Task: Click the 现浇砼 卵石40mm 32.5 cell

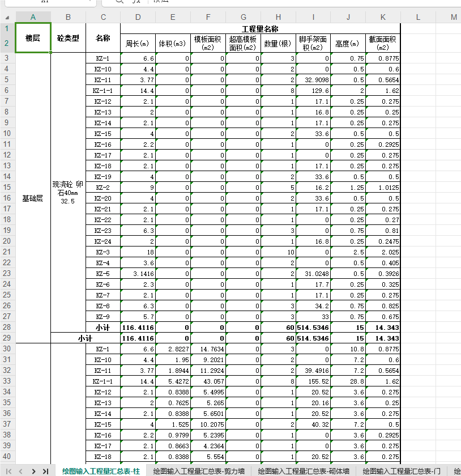Action: (x=68, y=193)
